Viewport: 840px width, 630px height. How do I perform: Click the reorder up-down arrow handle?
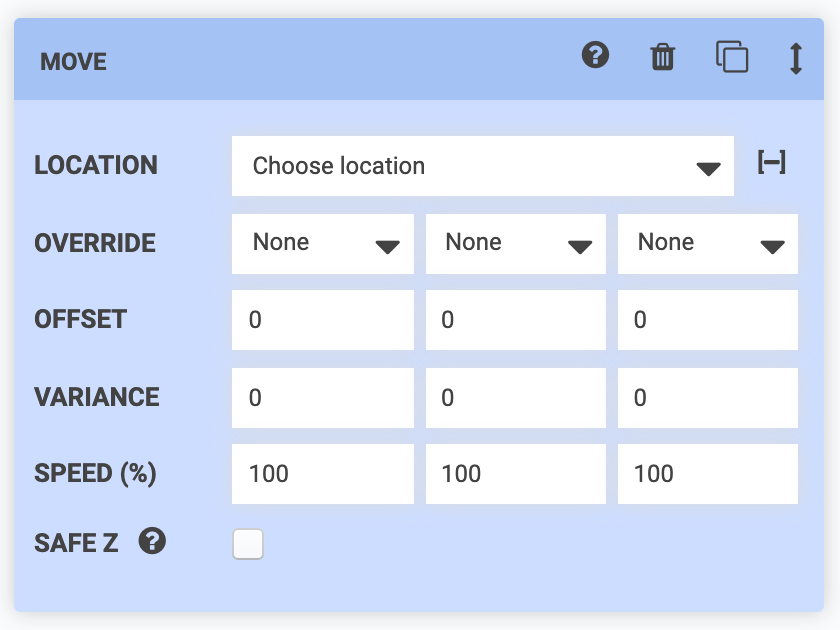pos(796,58)
